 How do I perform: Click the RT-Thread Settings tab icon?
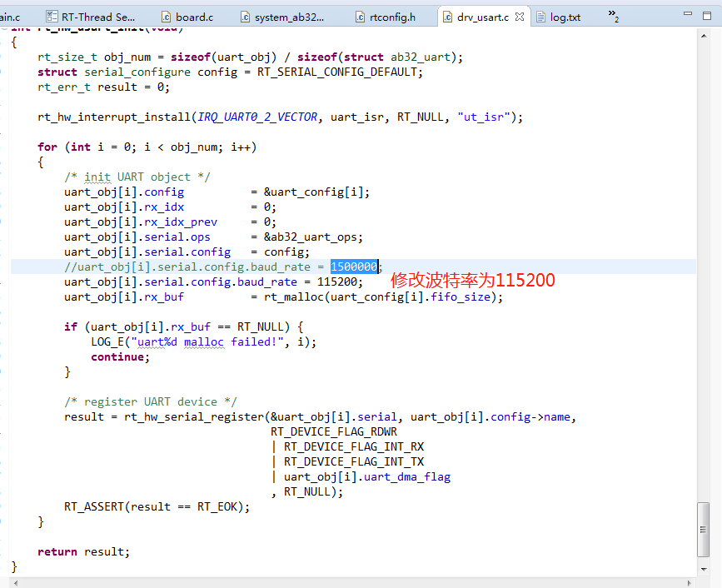click(52, 17)
